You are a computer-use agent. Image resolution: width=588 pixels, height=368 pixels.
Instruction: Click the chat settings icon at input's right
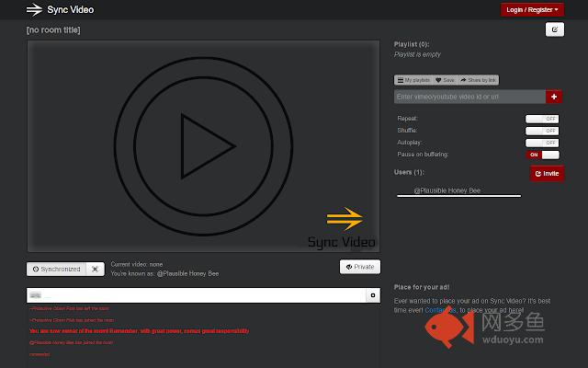point(373,295)
